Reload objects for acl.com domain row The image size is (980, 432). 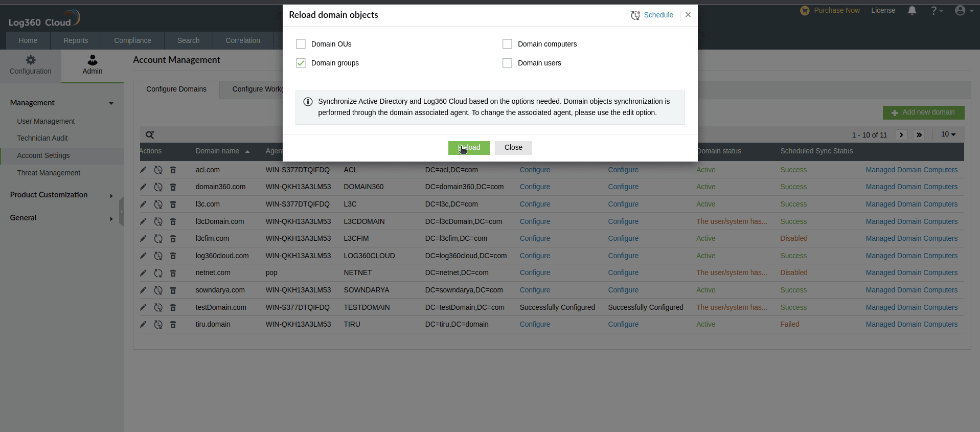click(x=158, y=170)
